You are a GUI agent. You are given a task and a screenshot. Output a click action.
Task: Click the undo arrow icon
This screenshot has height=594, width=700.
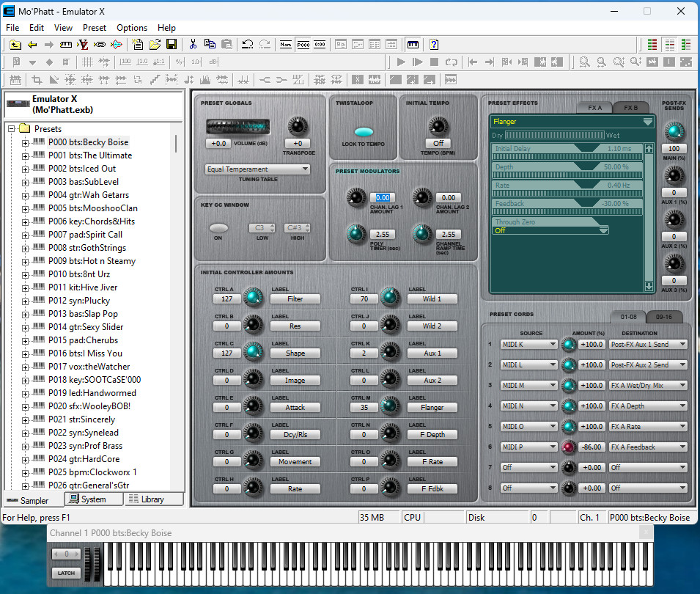click(248, 44)
